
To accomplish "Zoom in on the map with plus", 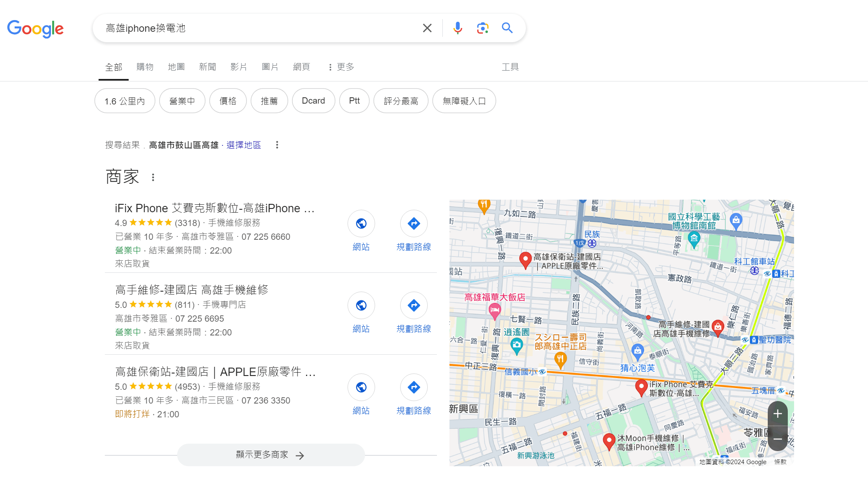I will click(x=777, y=414).
